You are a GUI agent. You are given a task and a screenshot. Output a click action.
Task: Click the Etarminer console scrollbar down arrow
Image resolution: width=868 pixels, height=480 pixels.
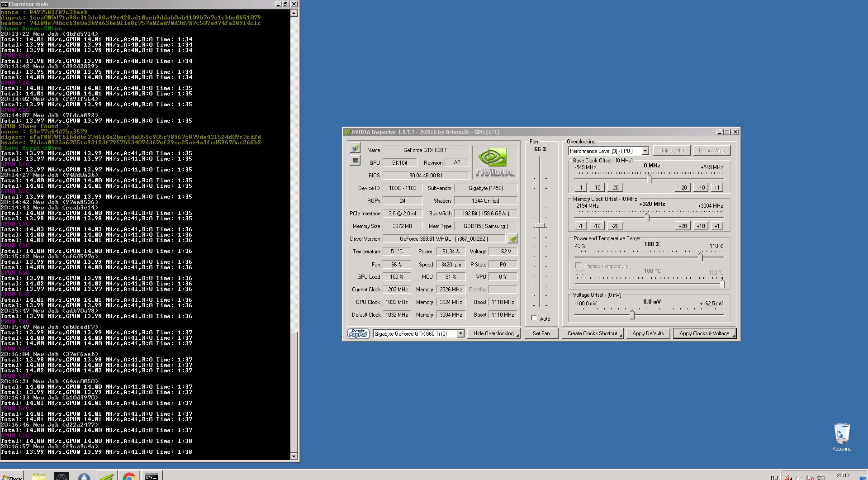(x=294, y=456)
